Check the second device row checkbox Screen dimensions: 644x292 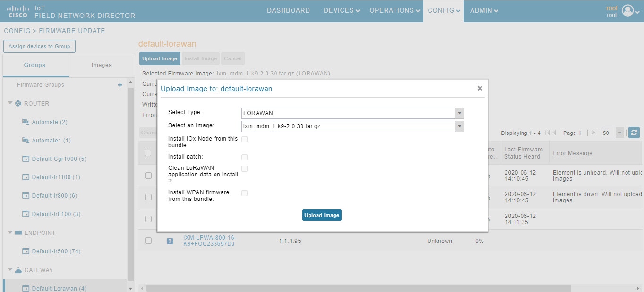[x=148, y=197]
